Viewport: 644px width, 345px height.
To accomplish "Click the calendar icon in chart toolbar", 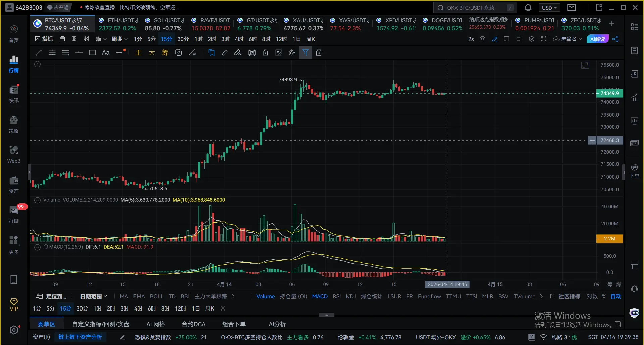I will point(62,39).
